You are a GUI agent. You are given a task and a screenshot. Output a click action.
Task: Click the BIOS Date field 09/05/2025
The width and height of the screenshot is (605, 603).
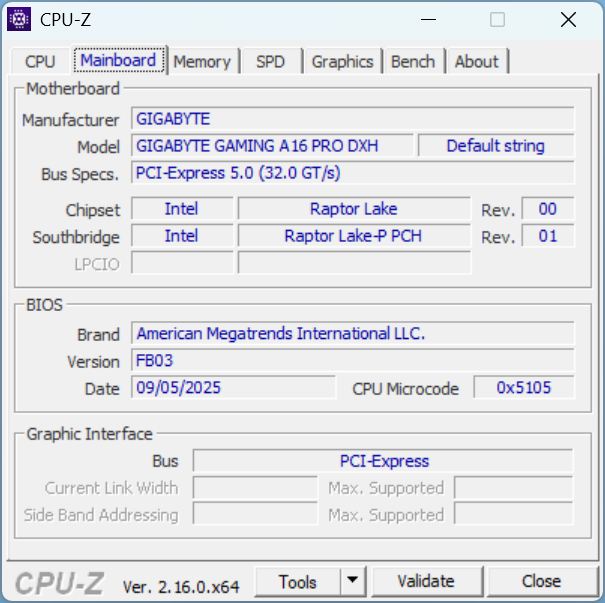(233, 388)
